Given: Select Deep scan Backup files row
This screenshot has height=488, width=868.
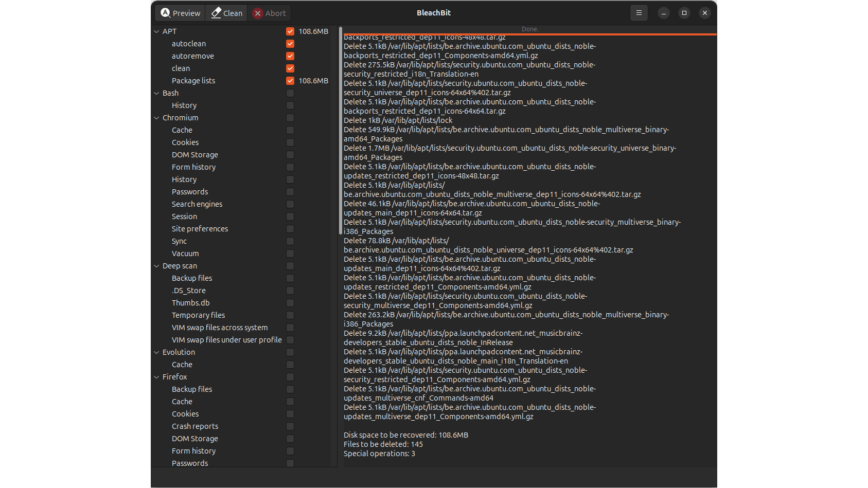Looking at the screenshot, I should point(192,278).
